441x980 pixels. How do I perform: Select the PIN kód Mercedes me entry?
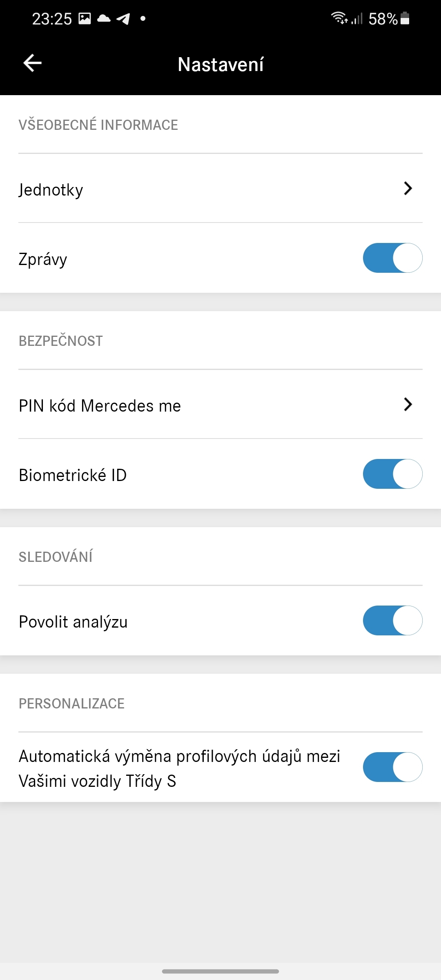point(100,406)
